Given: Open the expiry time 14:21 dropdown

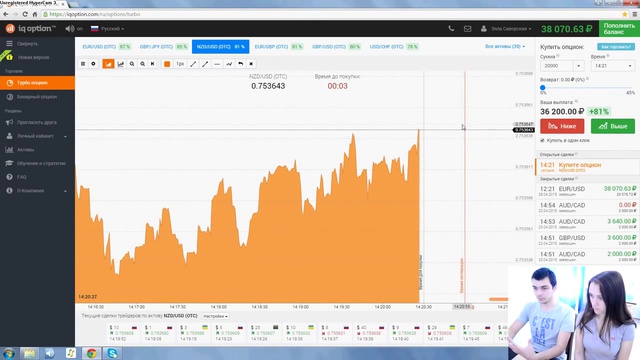Looking at the screenshot, I should pyautogui.click(x=613, y=66).
